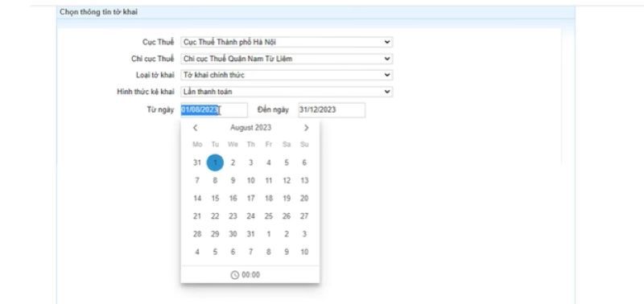Select day 23 in the calendar
This screenshot has width=644, height=304.
click(233, 216)
